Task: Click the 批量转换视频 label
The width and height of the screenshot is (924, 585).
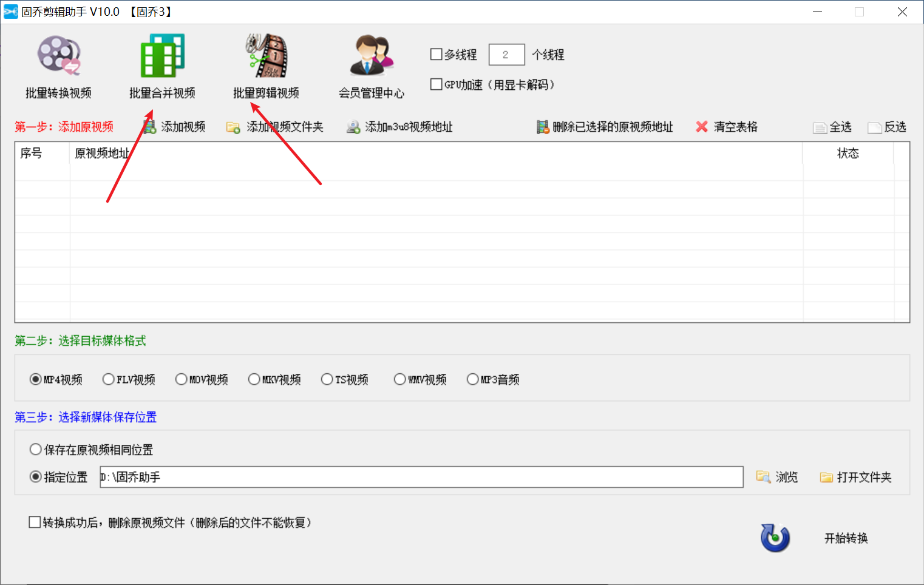Action: pos(59,93)
